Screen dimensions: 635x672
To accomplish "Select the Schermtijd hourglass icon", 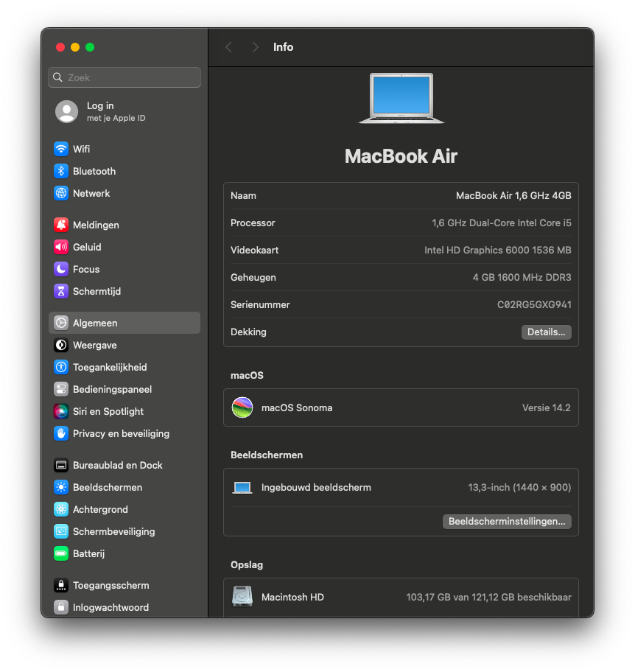I will coord(61,292).
